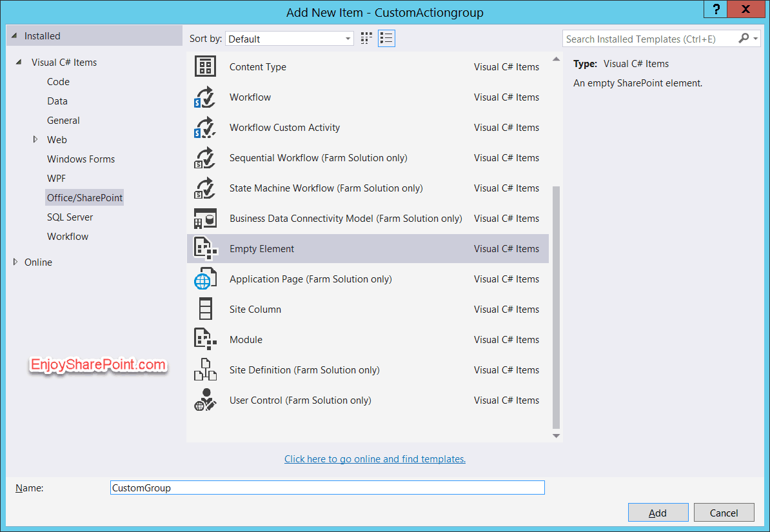Click the Empty Element template icon
The height and width of the screenshot is (532, 770).
point(205,248)
